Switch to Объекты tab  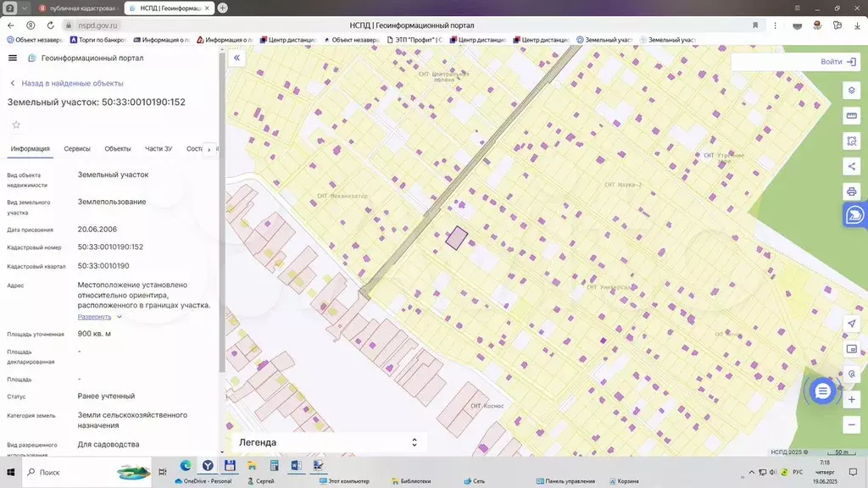coord(117,149)
